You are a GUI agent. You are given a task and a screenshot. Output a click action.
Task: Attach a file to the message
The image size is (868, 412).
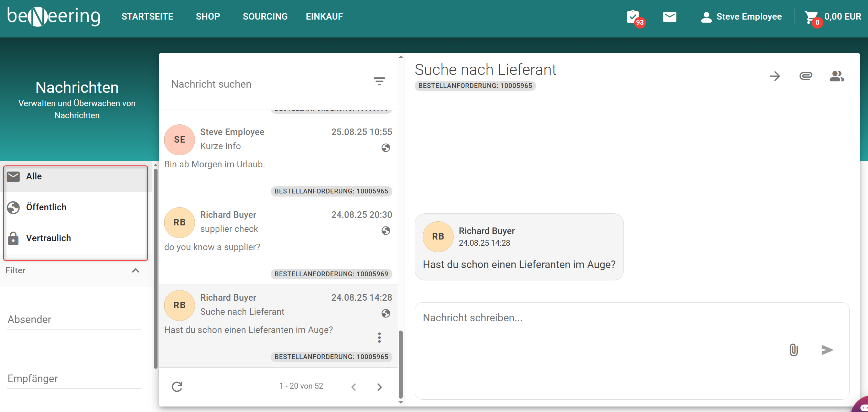pos(793,350)
